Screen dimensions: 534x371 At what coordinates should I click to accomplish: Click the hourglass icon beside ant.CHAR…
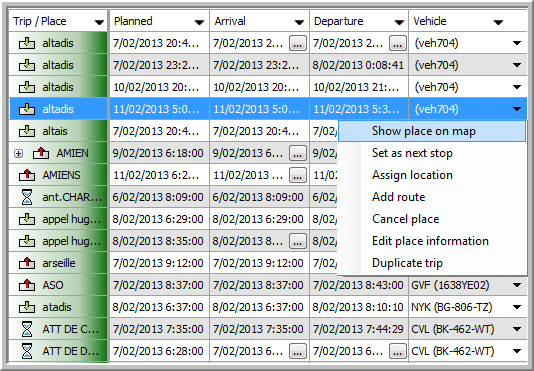point(27,197)
